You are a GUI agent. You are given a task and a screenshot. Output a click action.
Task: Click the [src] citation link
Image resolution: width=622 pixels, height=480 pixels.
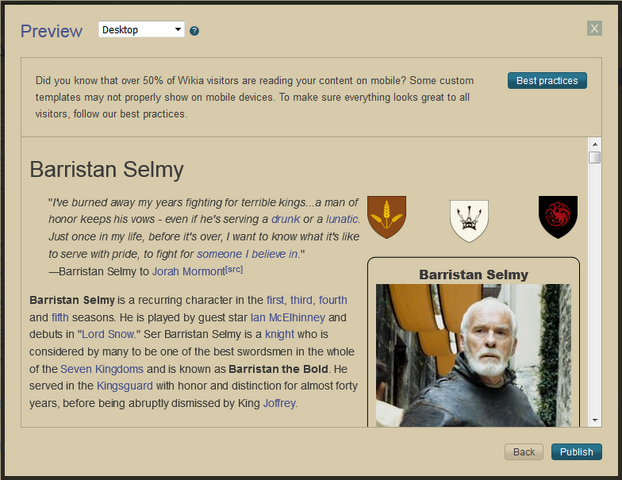(x=234, y=270)
